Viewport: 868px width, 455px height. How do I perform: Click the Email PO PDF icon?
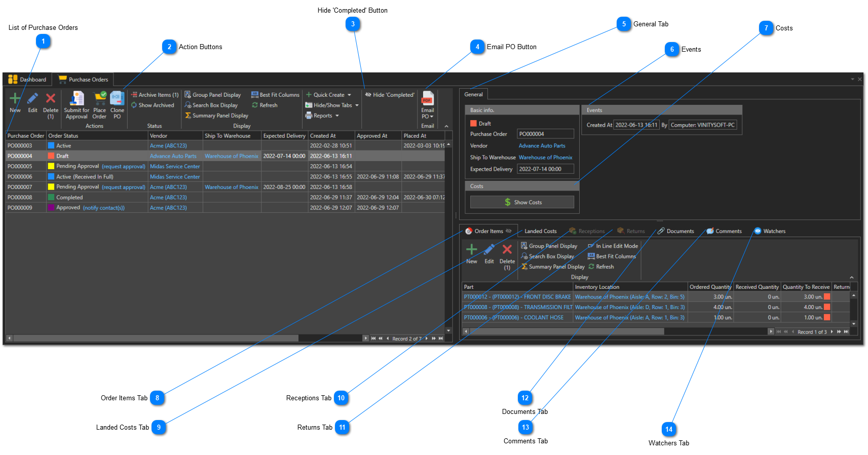click(428, 98)
